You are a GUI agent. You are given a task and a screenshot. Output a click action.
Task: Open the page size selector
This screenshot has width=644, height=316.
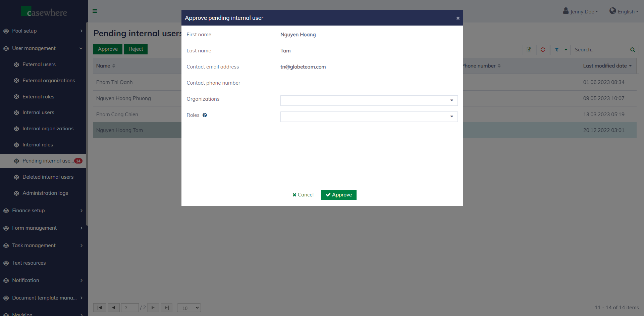[189, 308]
